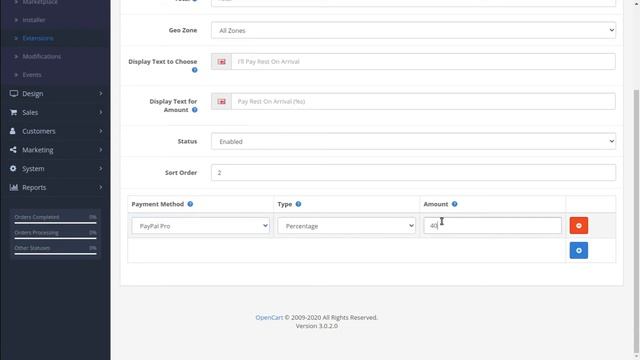This screenshot has height=360, width=640.
Task: Click help icon beside Display Text for Amount
Action: (195, 110)
